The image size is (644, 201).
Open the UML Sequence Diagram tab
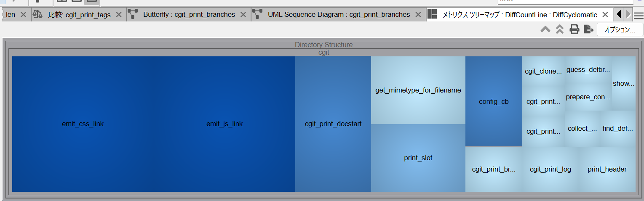pos(338,15)
